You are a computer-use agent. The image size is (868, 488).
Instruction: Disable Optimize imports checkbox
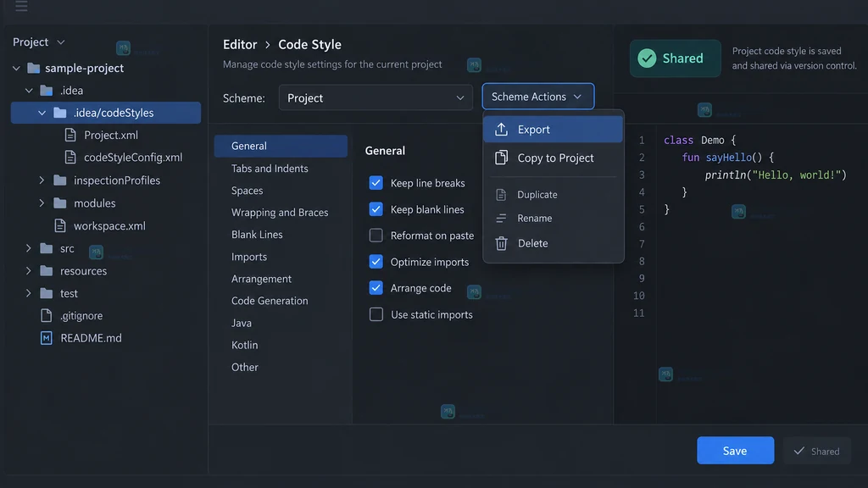376,262
